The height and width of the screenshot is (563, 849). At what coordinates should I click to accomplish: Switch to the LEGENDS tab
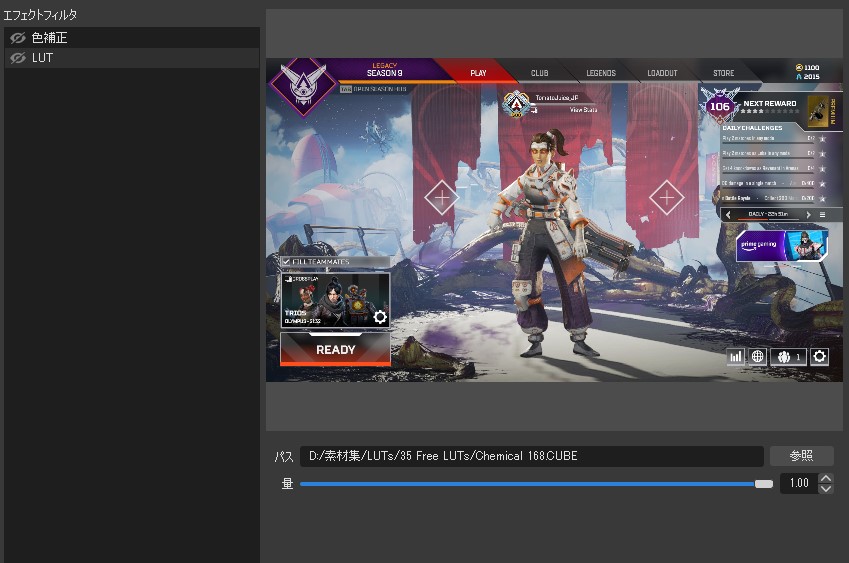600,73
